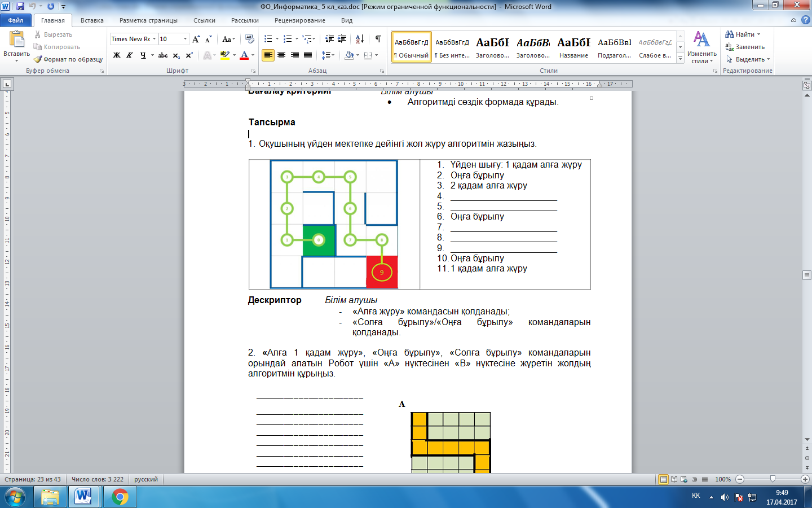The height and width of the screenshot is (508, 812).
Task: Zoom out with the minus button
Action: [x=740, y=479]
